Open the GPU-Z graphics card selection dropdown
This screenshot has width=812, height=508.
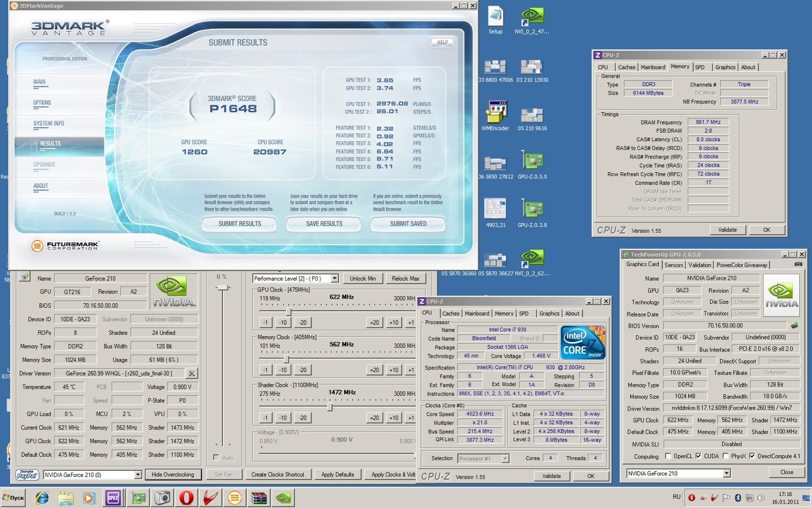727,473
